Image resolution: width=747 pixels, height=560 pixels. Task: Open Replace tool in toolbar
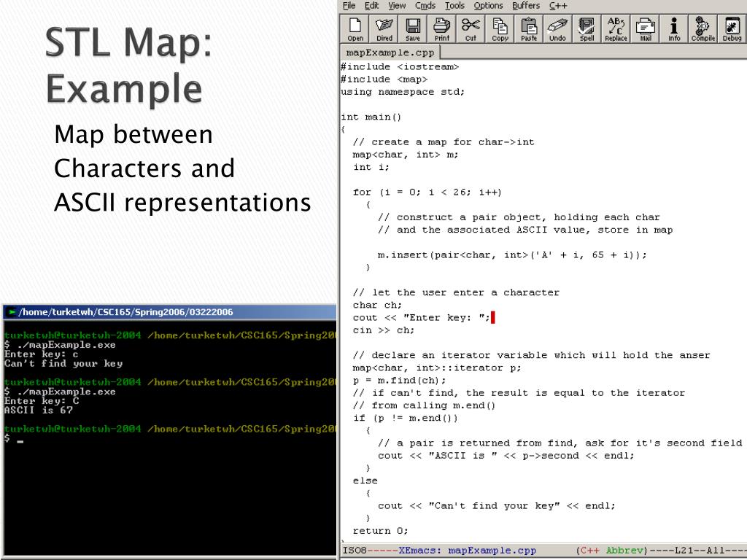tap(616, 29)
